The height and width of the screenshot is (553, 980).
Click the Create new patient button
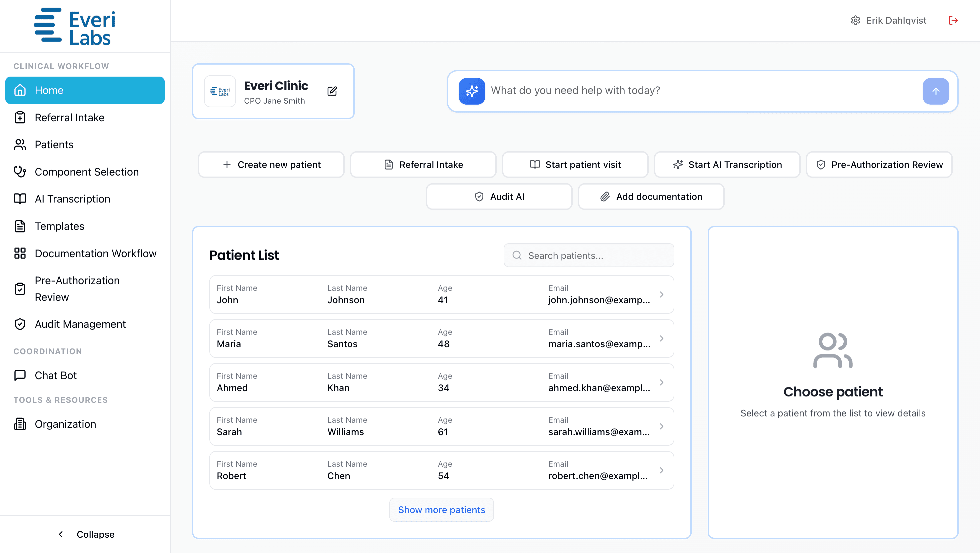point(271,165)
